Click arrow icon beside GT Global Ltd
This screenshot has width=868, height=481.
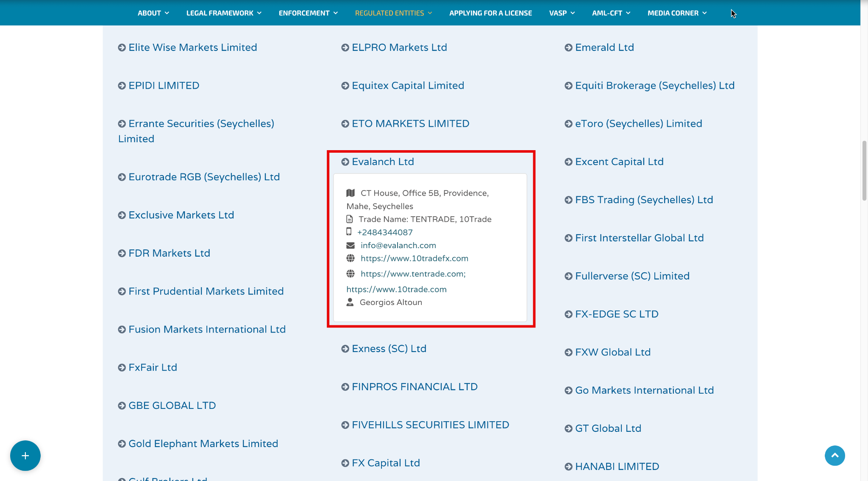[x=569, y=429]
